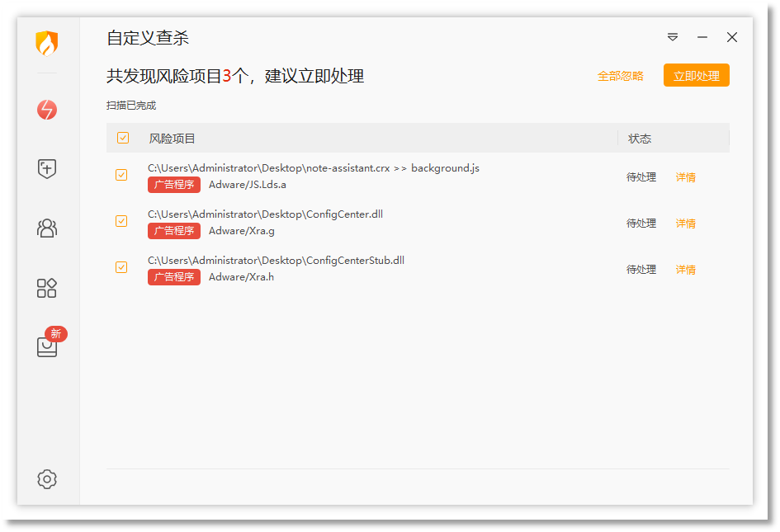Image resolution: width=780 pixels, height=532 pixels.
Task: Click the family protection people icon in sidebar
Action: pyautogui.click(x=47, y=228)
